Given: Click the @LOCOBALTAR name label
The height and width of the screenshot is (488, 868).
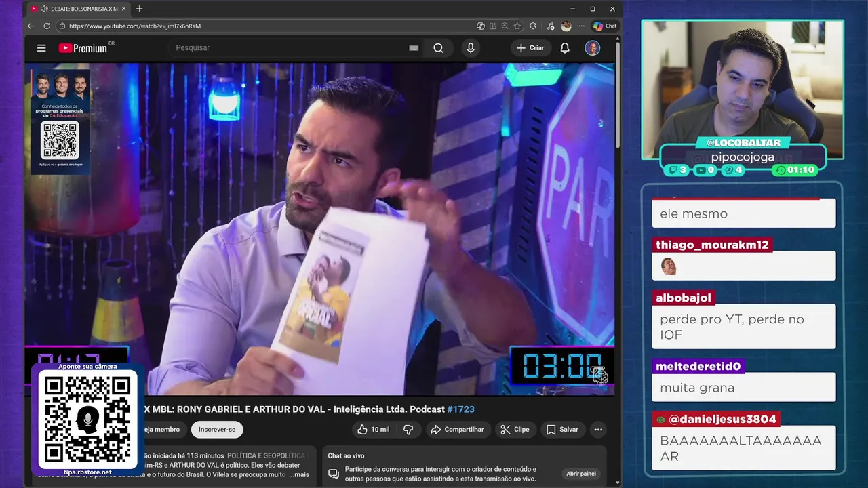Looking at the screenshot, I should click(x=743, y=143).
